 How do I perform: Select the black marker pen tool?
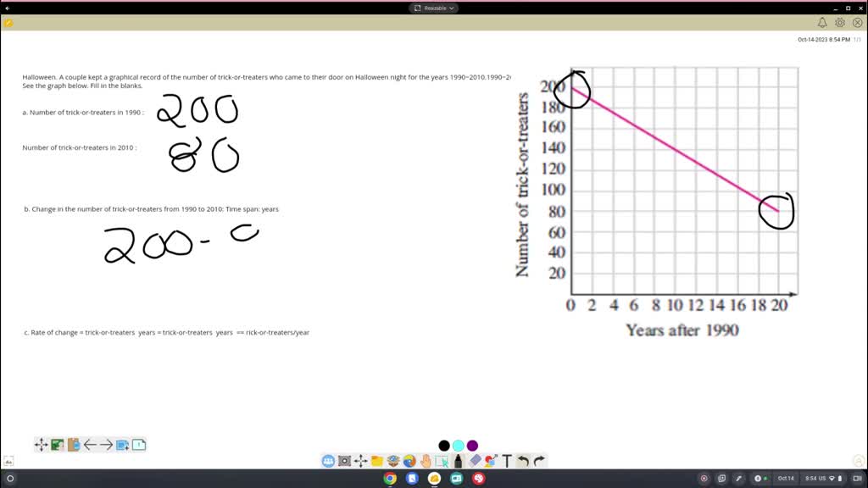458,461
